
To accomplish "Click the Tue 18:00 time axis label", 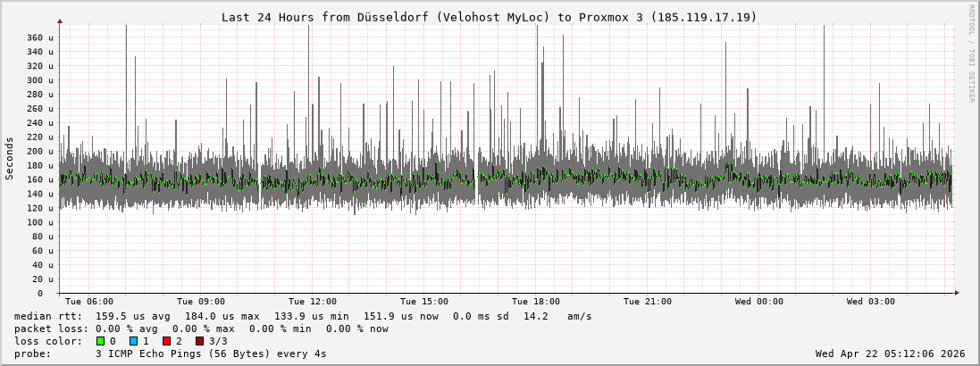I will (536, 302).
